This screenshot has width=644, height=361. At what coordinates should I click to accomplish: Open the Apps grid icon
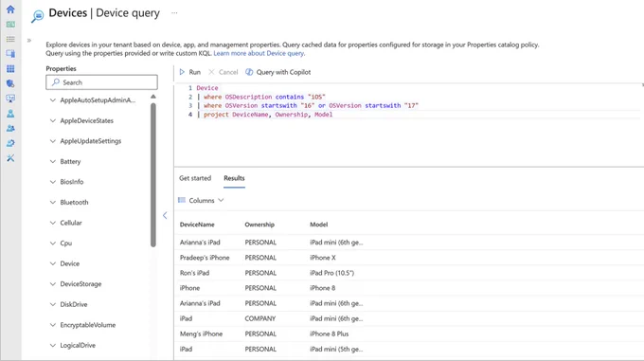point(10,68)
